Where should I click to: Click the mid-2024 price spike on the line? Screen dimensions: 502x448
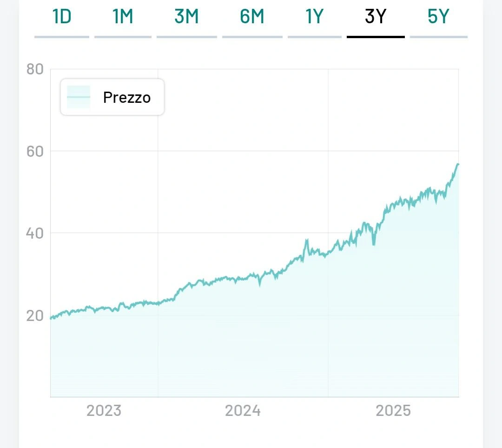click(307, 241)
